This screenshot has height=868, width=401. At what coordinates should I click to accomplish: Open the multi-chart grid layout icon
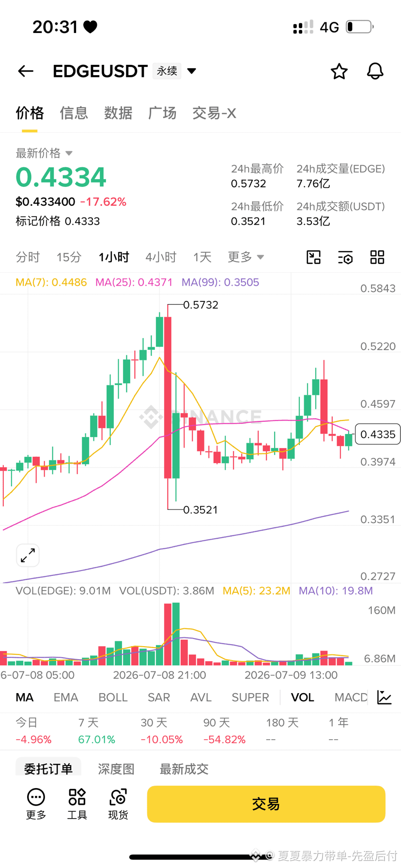[x=377, y=257]
